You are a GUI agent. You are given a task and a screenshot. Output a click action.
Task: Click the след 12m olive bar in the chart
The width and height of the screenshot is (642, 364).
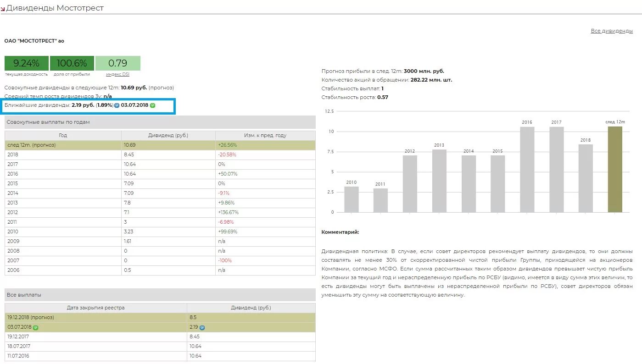click(x=615, y=169)
